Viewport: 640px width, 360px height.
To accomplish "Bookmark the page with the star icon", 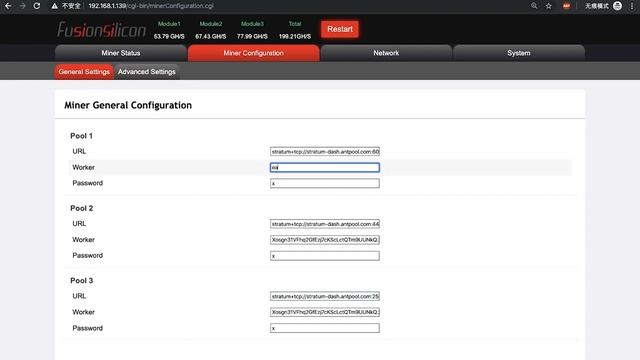I will (549, 6).
